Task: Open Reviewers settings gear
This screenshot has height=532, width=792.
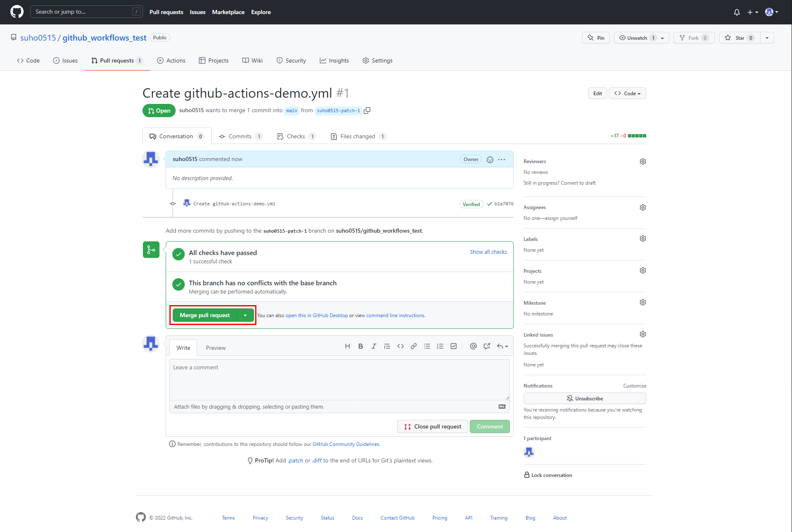Action: (x=643, y=161)
